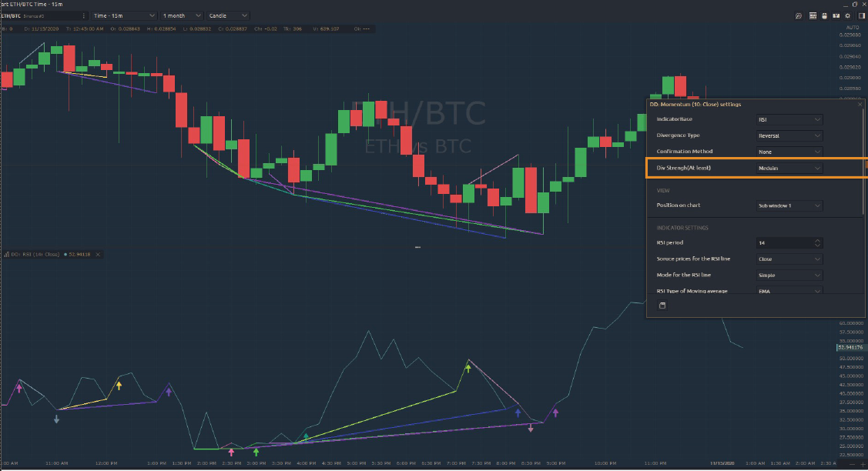The width and height of the screenshot is (868, 471).
Task: Expand the Divergence Type dropdown
Action: pos(789,136)
